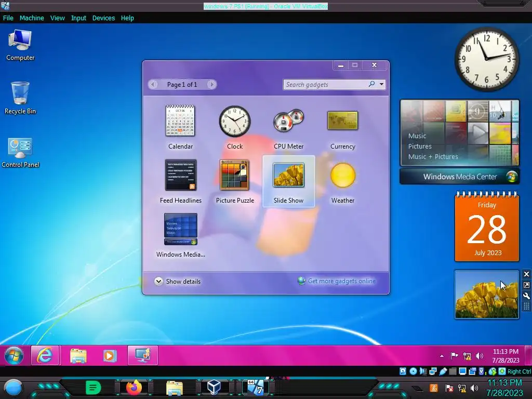Viewport: 532px width, 399px height.
Task: Open the guest volume speaker icon
Action: pos(480,356)
